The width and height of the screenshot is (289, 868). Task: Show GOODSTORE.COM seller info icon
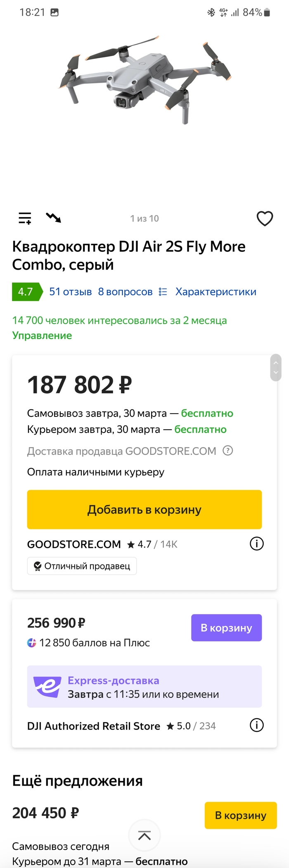click(x=256, y=544)
